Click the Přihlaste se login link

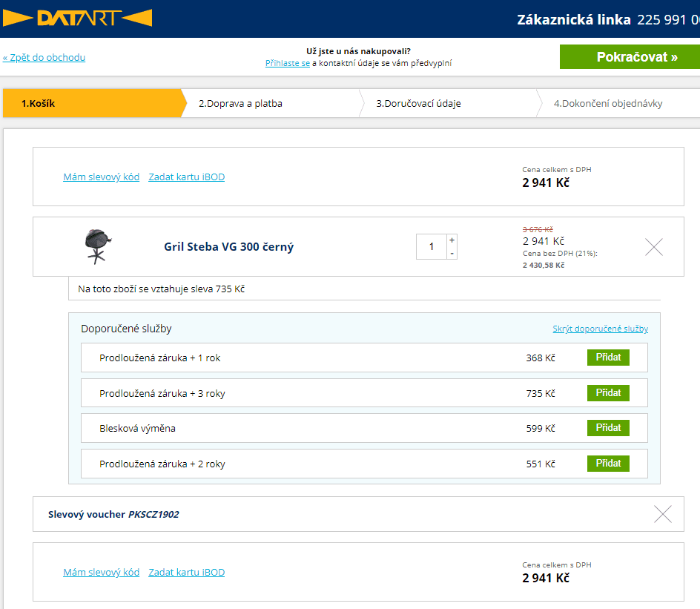coord(288,63)
